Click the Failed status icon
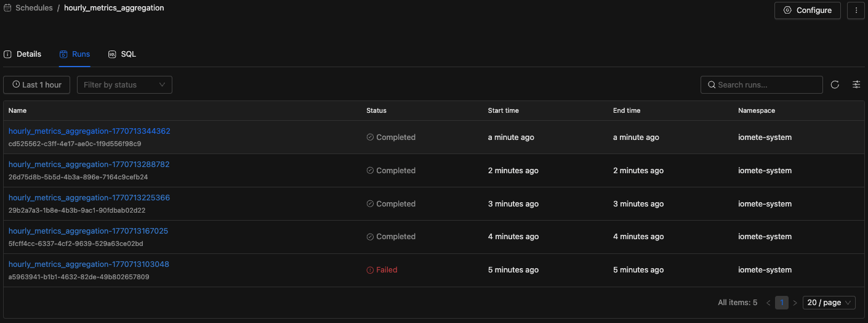The width and height of the screenshot is (868, 323). tap(370, 270)
